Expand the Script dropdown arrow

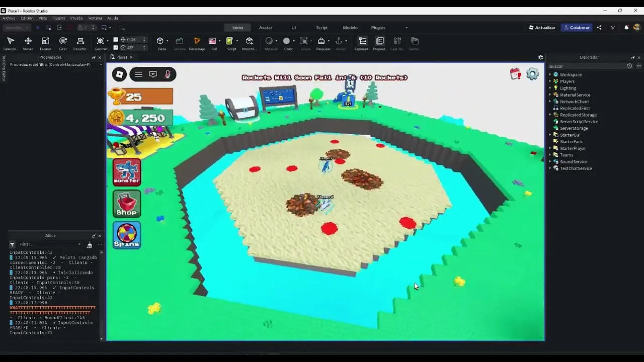[x=237, y=41]
